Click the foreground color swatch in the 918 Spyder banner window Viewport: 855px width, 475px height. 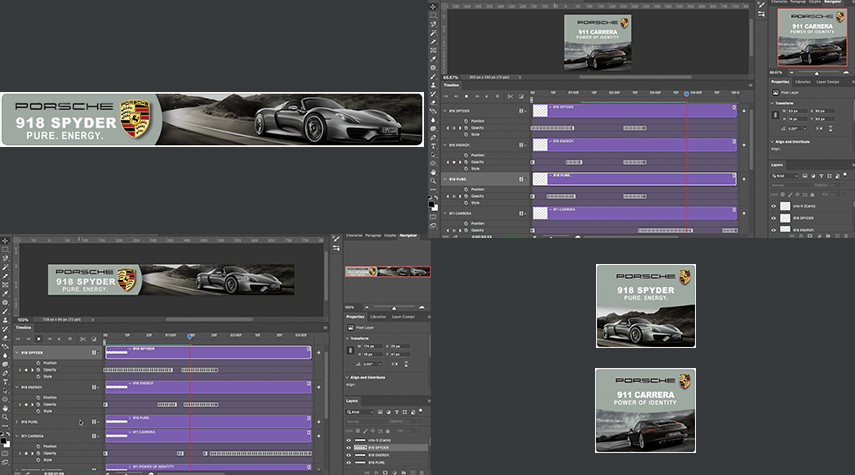[x=3, y=441]
